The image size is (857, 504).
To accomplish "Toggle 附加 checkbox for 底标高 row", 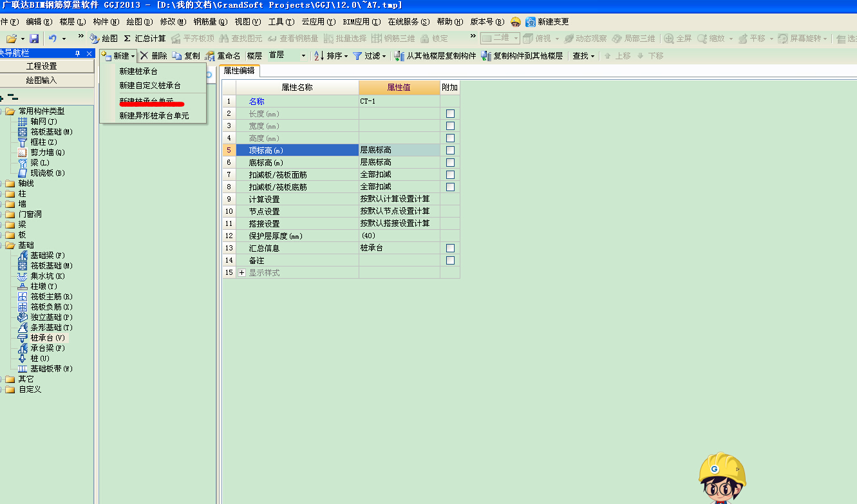I will pos(450,162).
